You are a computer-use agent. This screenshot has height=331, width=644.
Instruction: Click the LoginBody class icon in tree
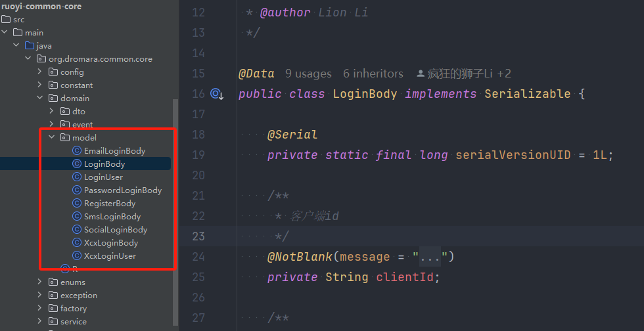click(x=77, y=164)
